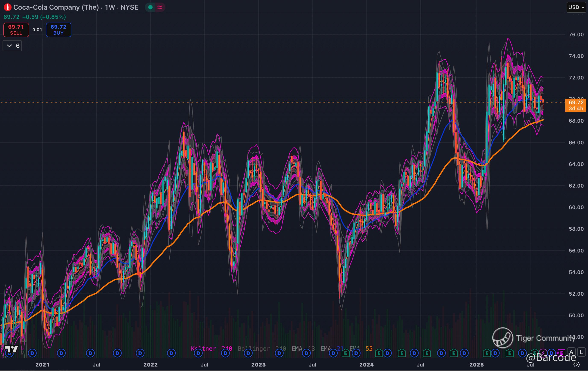
Task: Click dividend marker left of 2021 label
Action: pos(32,353)
